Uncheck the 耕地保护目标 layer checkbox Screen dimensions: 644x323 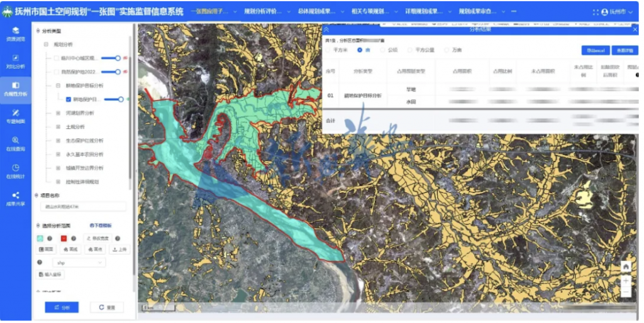(x=68, y=99)
